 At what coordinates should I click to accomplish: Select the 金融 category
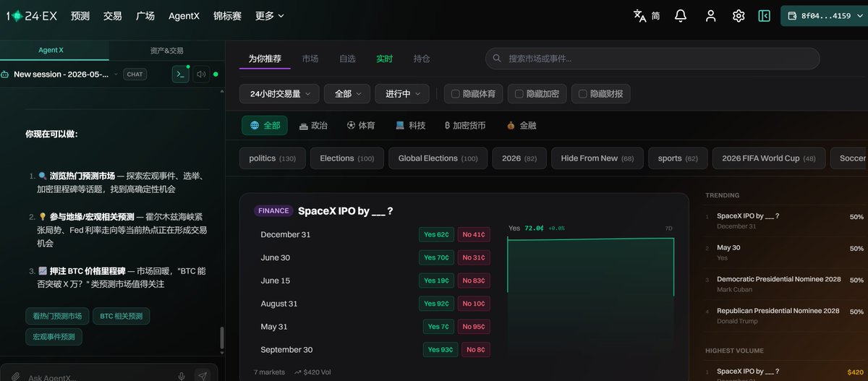[522, 125]
